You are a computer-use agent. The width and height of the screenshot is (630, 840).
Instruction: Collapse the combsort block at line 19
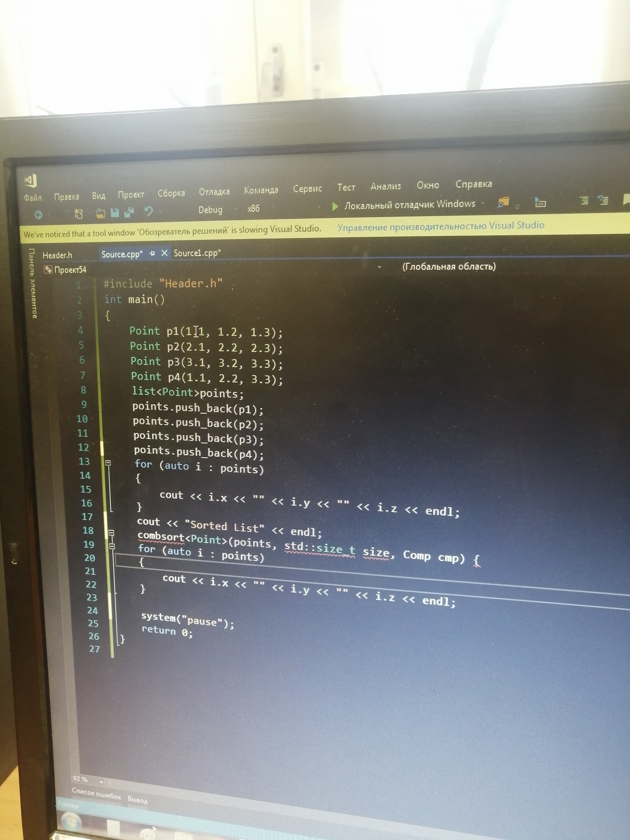[111, 533]
